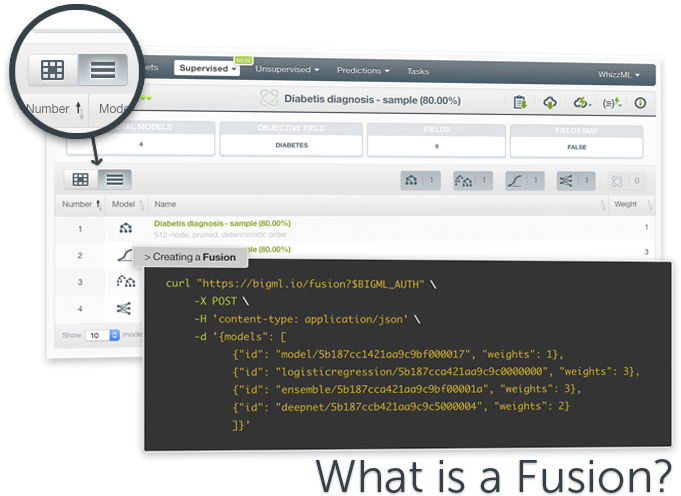
Task: Click the decision tree icon in row 1
Action: click(x=126, y=228)
